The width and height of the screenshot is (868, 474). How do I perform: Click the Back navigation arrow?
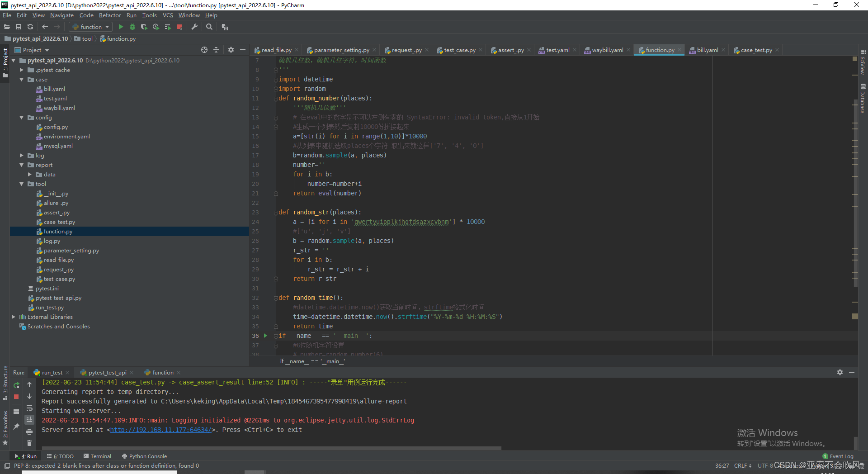(x=45, y=27)
